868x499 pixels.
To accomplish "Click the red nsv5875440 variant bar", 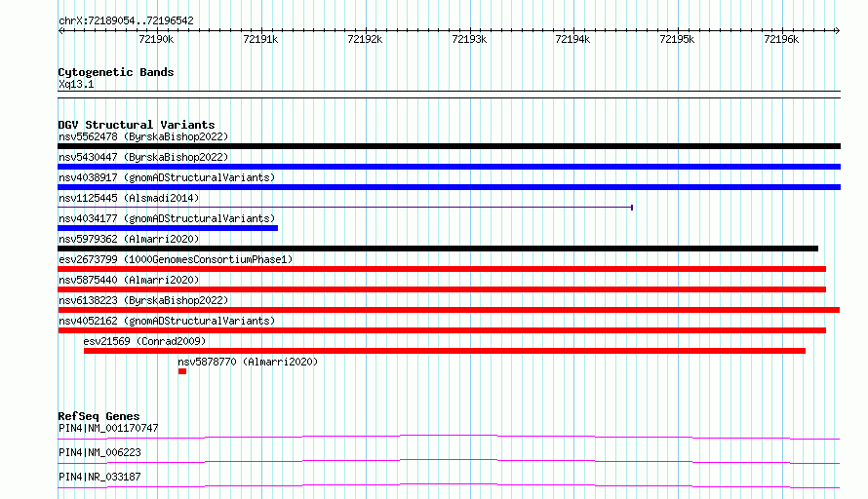I will pyautogui.click(x=442, y=289).
